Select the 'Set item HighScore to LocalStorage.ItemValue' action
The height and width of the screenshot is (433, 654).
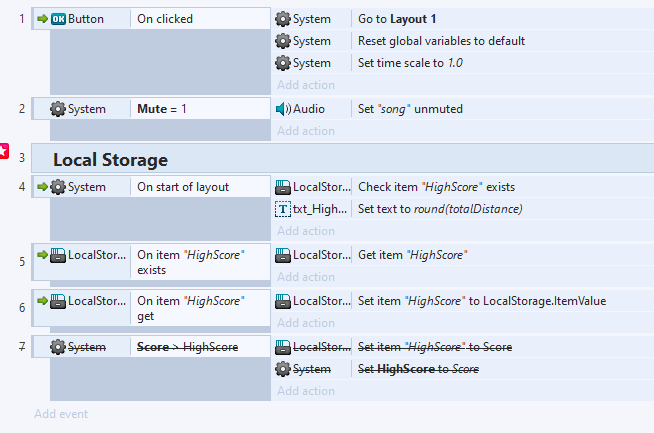481,300
